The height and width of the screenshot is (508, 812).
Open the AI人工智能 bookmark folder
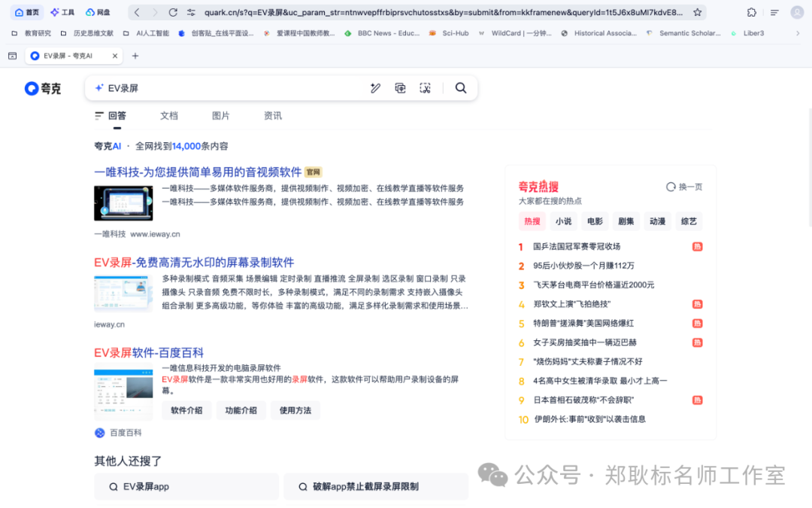146,33
